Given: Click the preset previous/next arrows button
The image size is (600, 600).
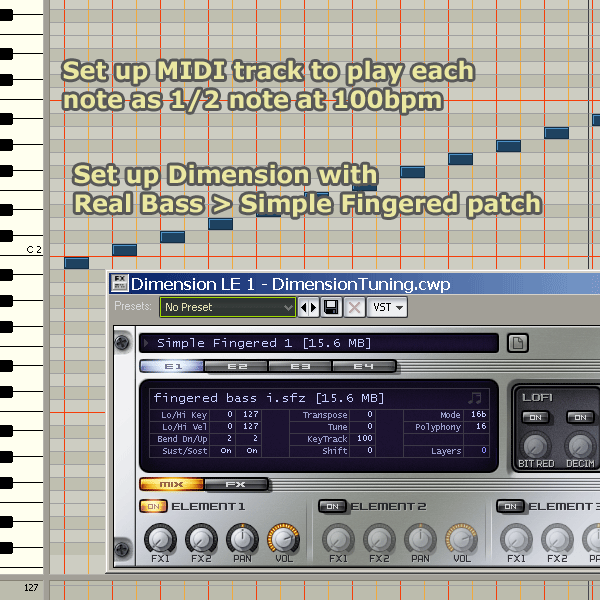Looking at the screenshot, I should point(309,308).
